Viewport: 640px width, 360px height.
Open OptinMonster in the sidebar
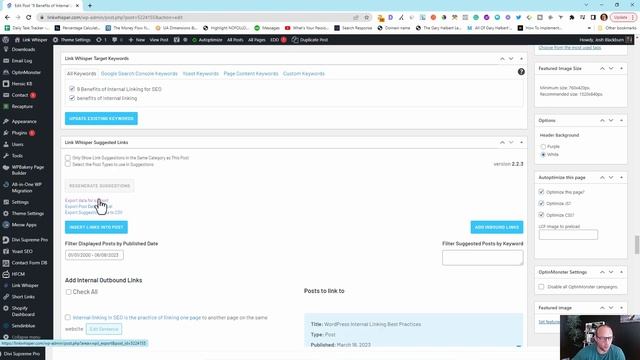coord(27,72)
